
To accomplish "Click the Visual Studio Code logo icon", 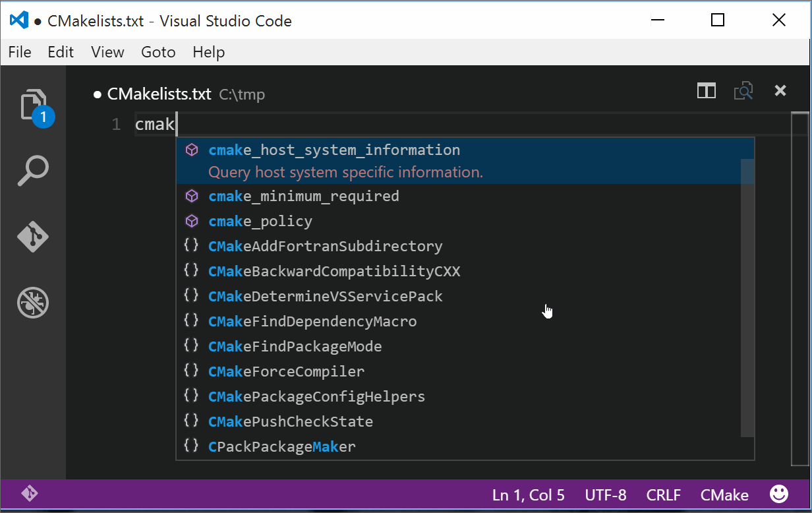I will [x=19, y=20].
